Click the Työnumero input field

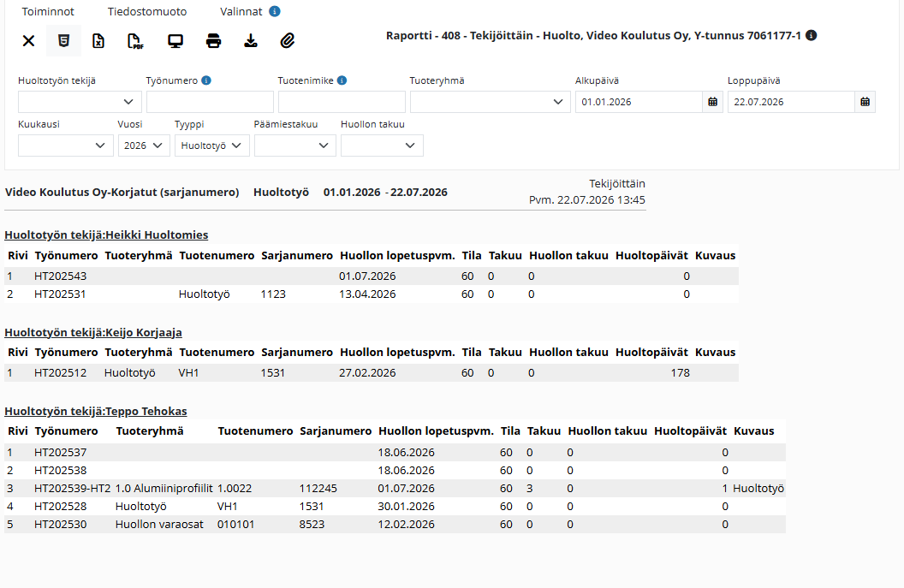tap(210, 102)
